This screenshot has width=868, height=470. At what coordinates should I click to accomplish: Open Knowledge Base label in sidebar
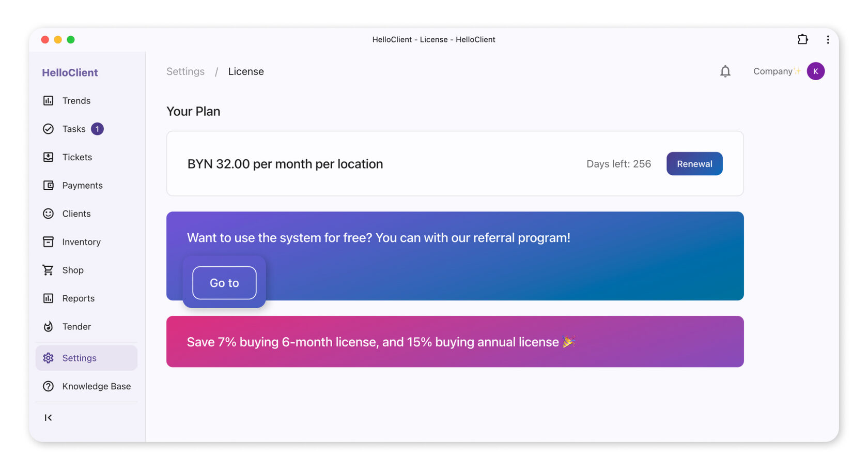97,386
